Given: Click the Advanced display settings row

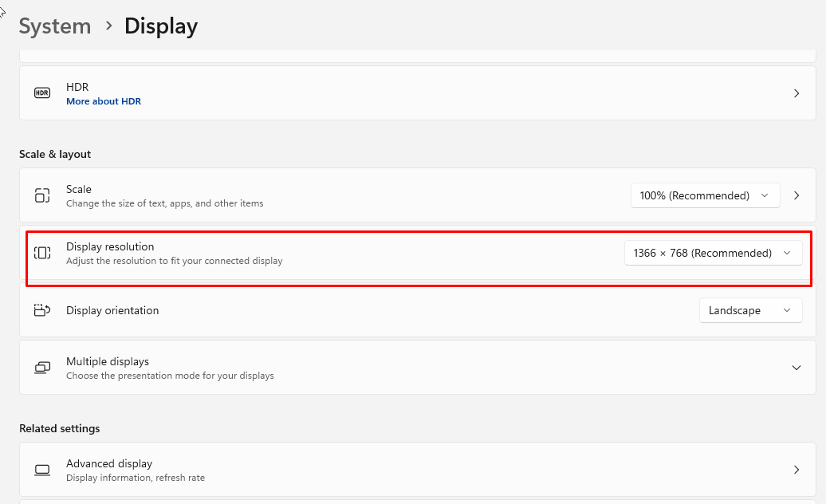Looking at the screenshot, I should coord(319,470).
